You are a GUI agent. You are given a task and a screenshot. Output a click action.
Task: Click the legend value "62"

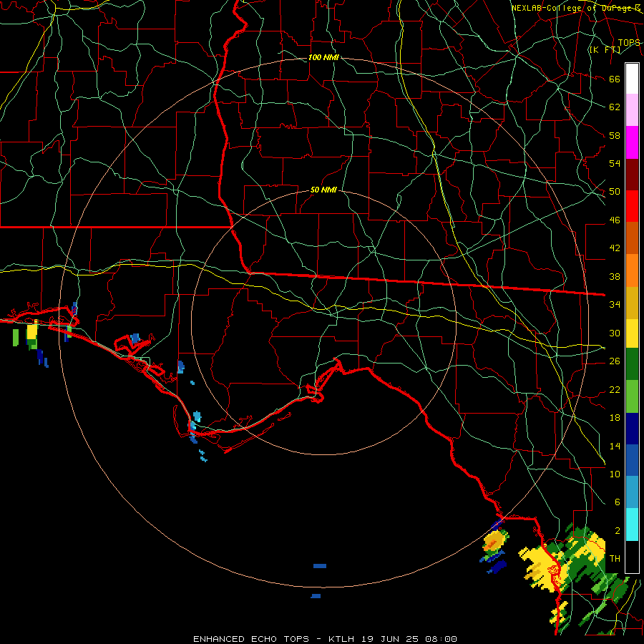[x=615, y=107]
